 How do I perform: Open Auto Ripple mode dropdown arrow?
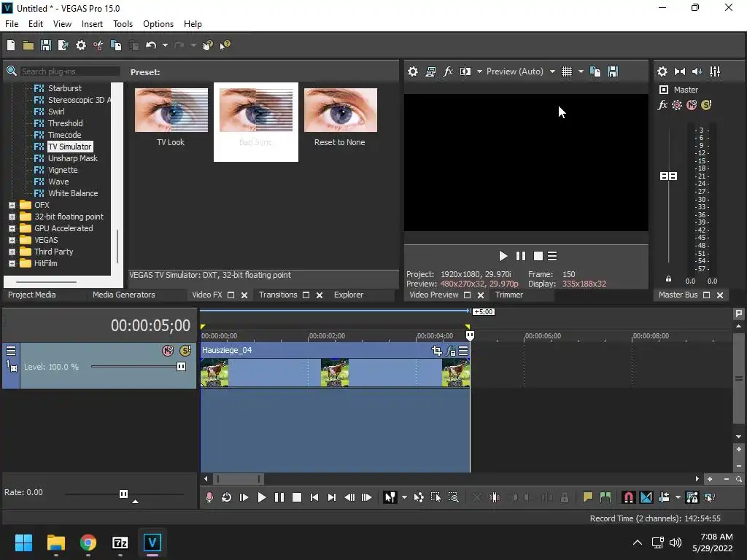[x=678, y=497]
